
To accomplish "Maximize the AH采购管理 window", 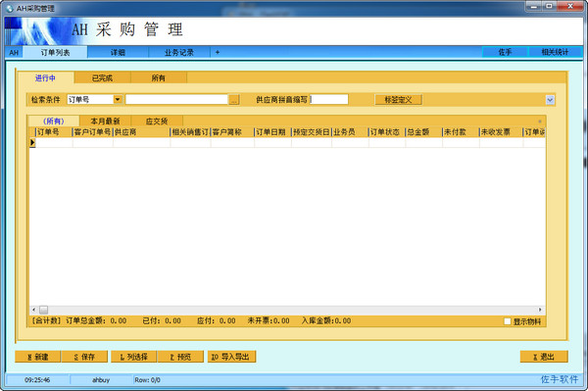I will (x=549, y=7).
